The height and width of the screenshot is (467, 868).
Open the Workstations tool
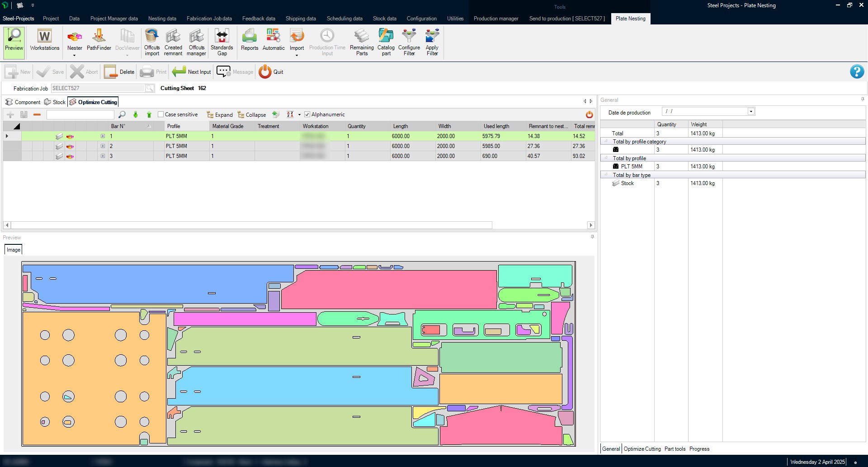(x=44, y=41)
